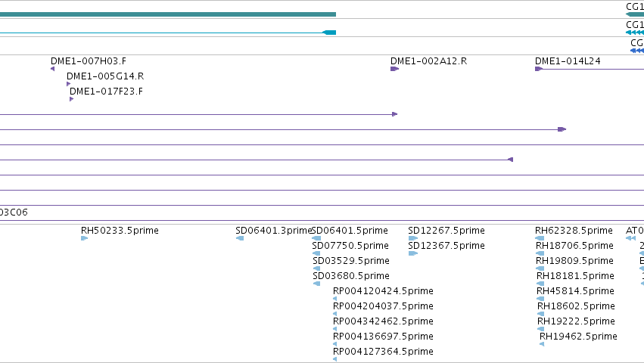This screenshot has height=363, width=644.
Task: Click the thick teal gene bar
Action: click(168, 14)
